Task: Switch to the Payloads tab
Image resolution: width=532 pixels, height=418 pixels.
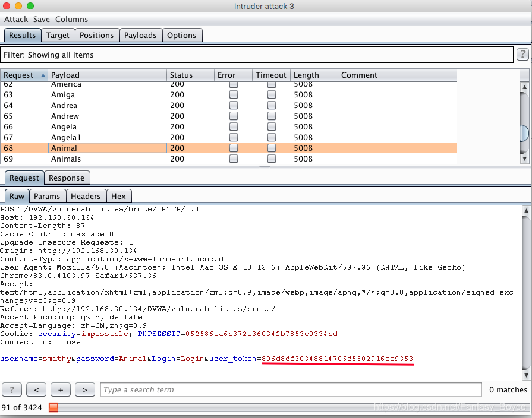Action: point(140,35)
